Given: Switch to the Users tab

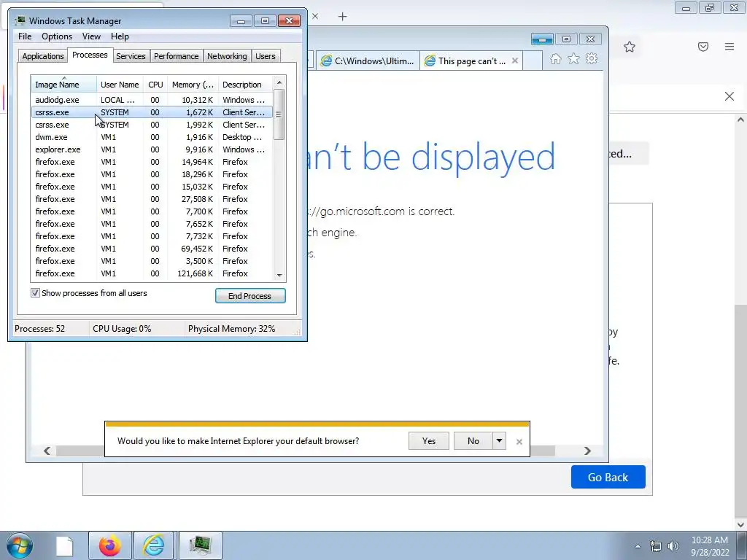Looking at the screenshot, I should 265,56.
